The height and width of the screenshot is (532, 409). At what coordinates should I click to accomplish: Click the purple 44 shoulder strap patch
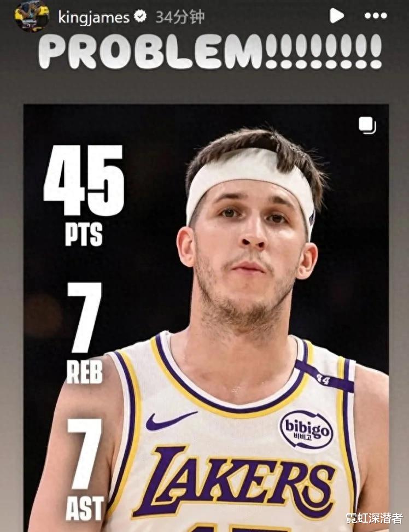pyautogui.click(x=324, y=376)
